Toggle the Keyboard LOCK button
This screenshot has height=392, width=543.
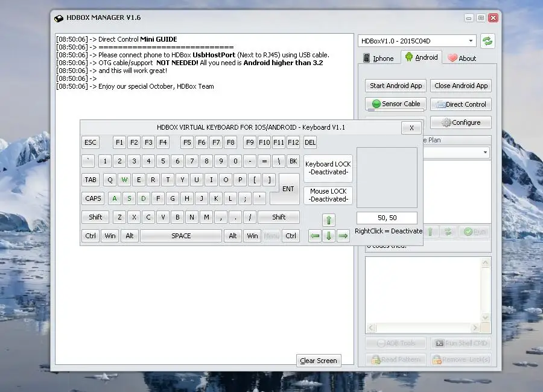328,168
